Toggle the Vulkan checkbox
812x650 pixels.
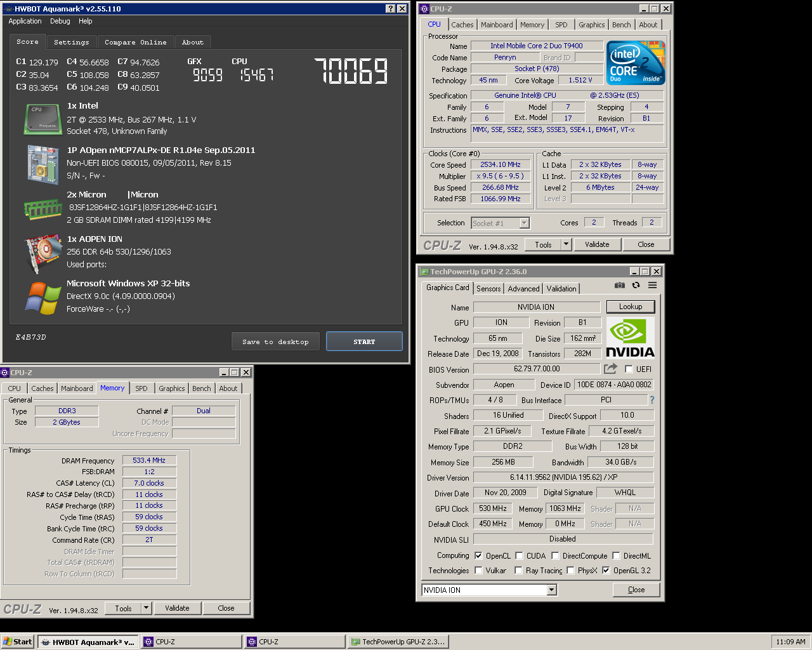coord(478,570)
